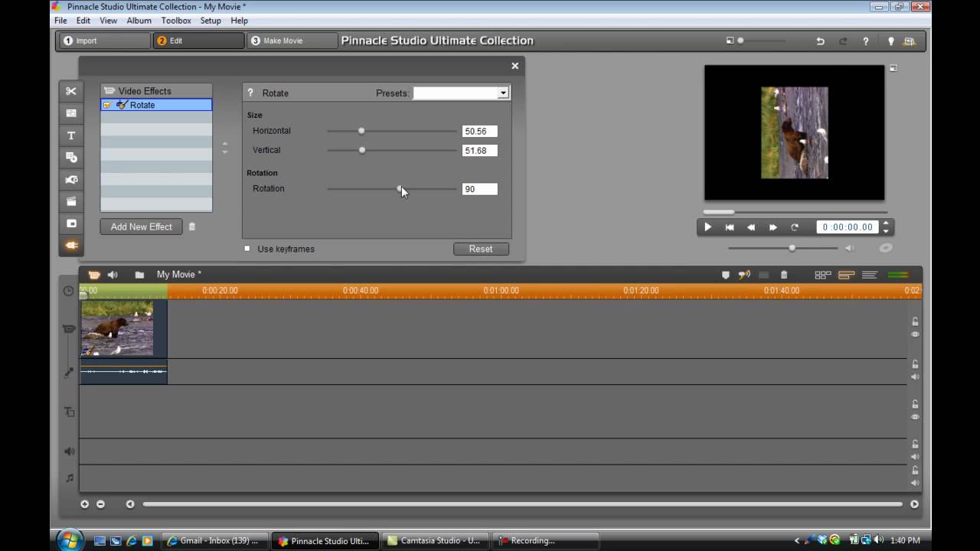Switch to the Import tab
The height and width of the screenshot is (551, 980).
click(104, 41)
